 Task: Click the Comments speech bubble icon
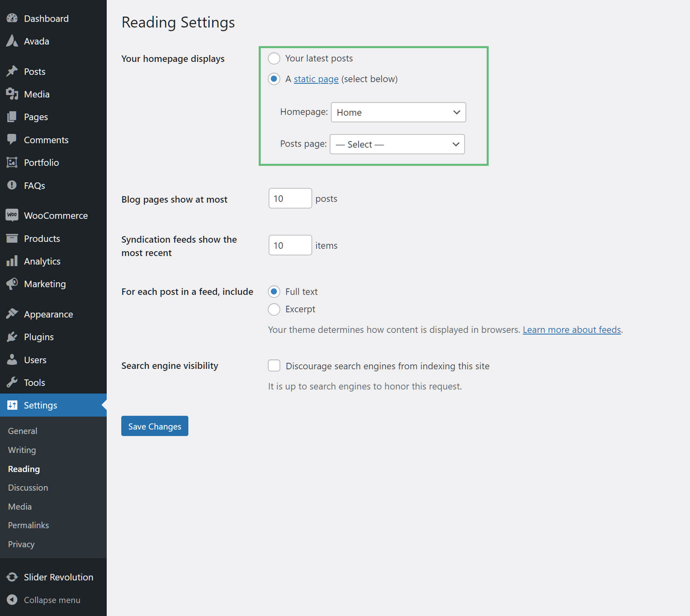[12, 140]
